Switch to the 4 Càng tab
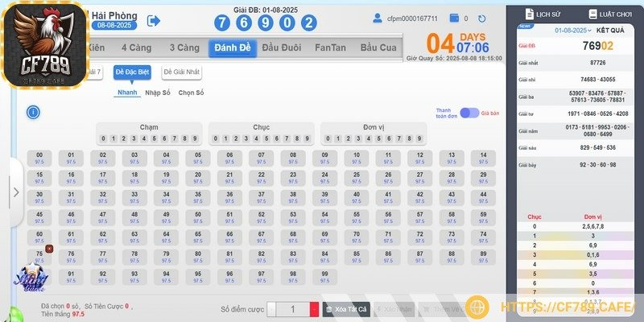 coord(136,47)
